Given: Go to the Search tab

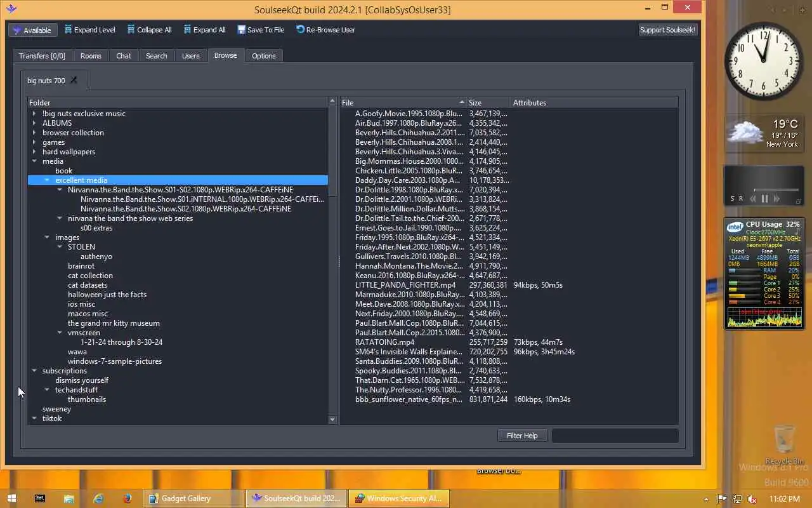Looking at the screenshot, I should point(157,56).
